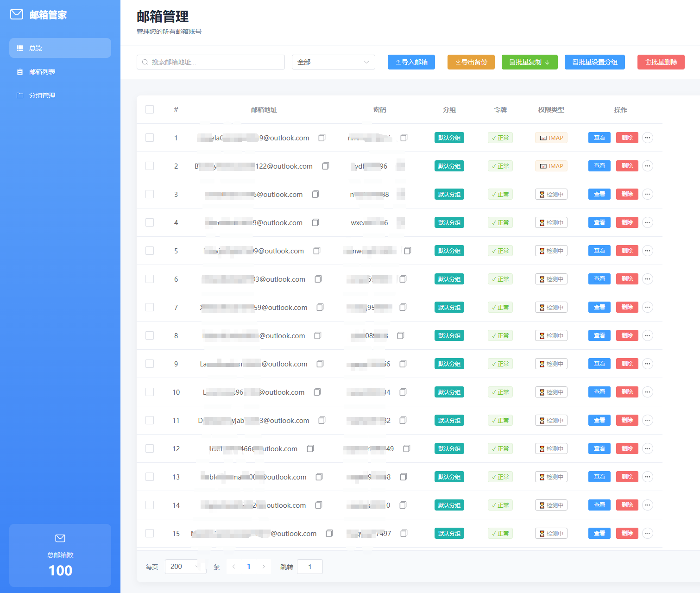Copy email address in row 1
700x593 pixels.
322,138
